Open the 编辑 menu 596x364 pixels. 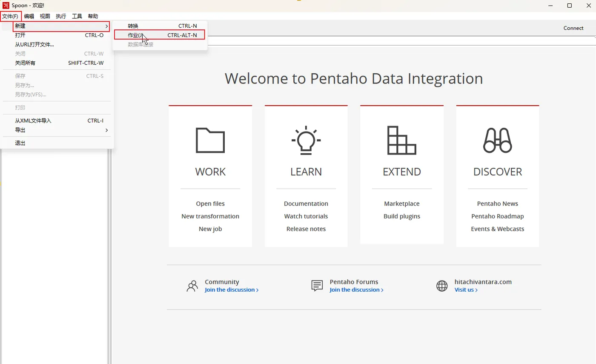(x=29, y=16)
